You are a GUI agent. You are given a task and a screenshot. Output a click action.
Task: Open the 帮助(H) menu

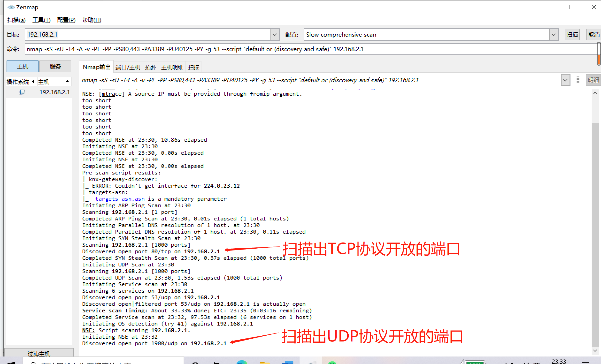pos(92,20)
